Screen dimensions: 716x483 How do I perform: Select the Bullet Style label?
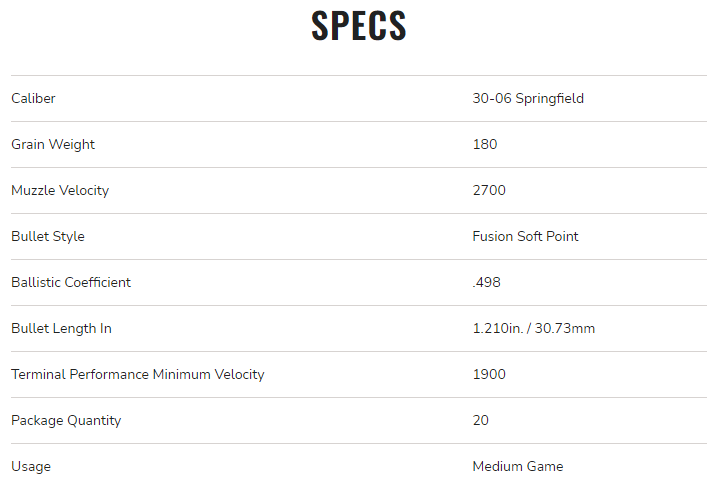coord(48,236)
